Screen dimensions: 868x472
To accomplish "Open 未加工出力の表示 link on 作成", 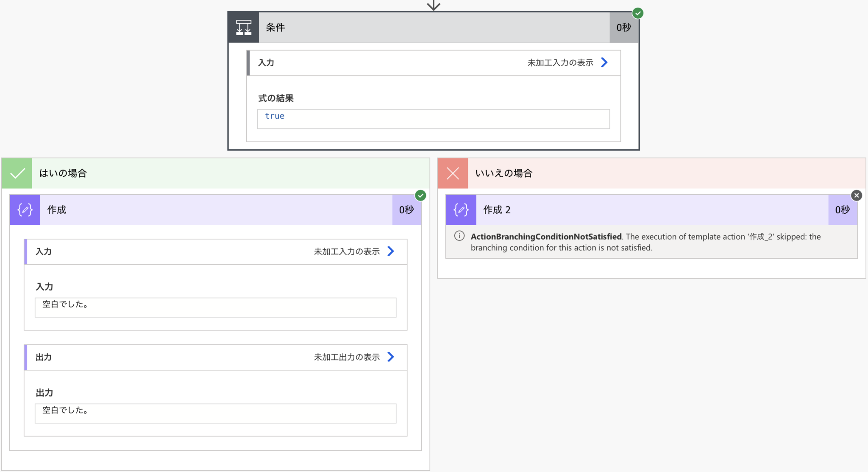I will tap(346, 357).
